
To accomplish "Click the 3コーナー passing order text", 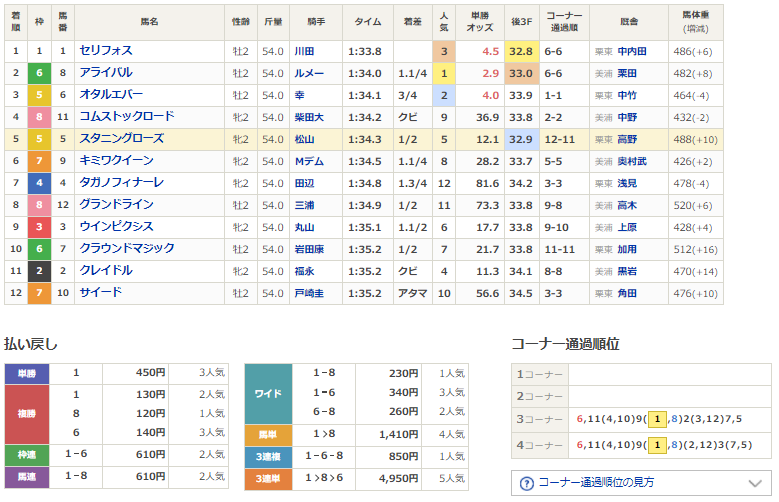I will point(659,419).
